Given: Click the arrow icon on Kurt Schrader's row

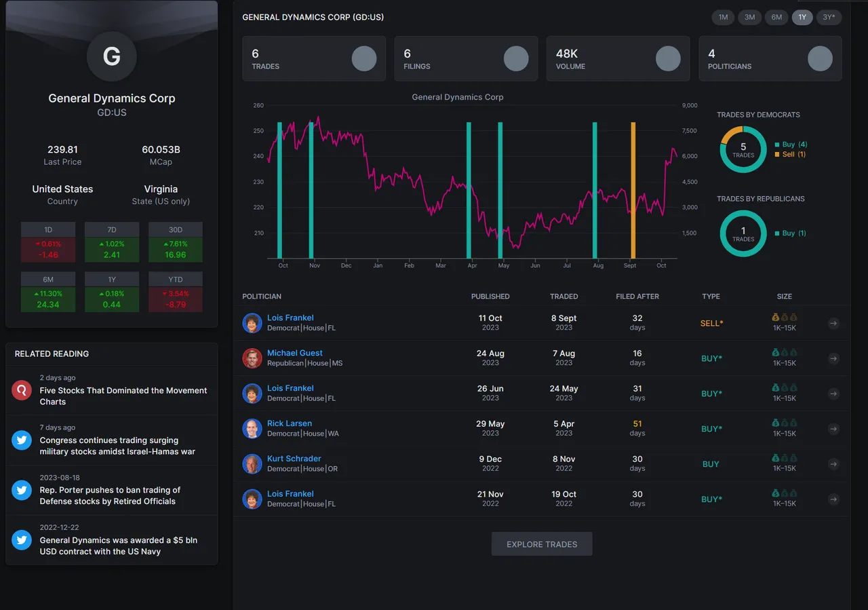Looking at the screenshot, I should tap(833, 464).
